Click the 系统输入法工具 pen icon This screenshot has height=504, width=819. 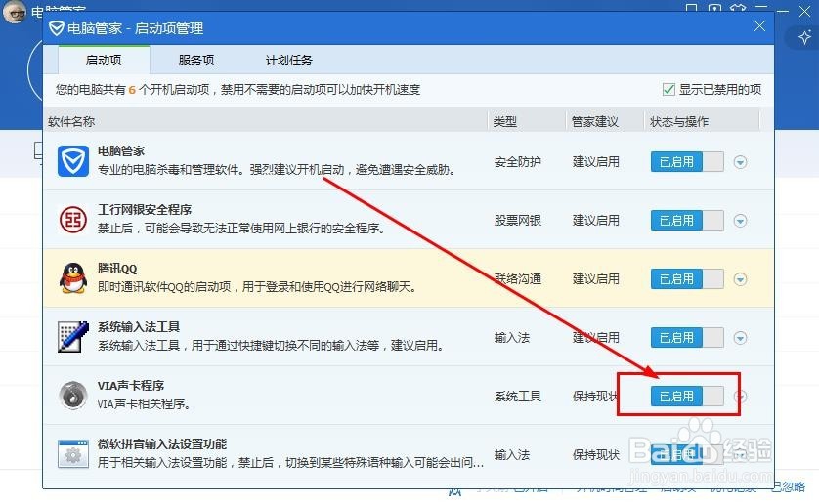pyautogui.click(x=72, y=336)
